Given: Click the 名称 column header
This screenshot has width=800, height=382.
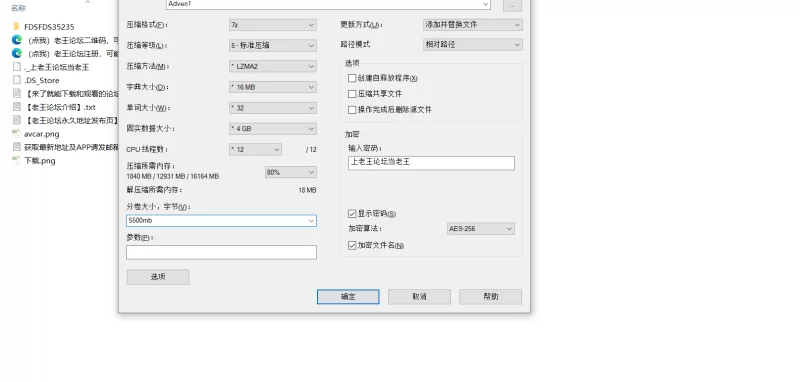Looking at the screenshot, I should (18, 8).
